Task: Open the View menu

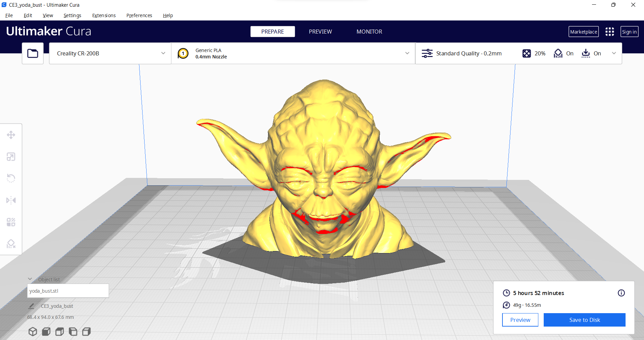Action: click(48, 15)
